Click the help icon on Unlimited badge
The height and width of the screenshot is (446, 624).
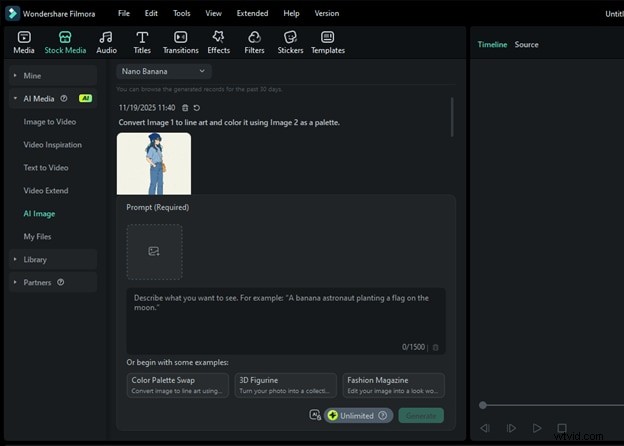click(382, 415)
